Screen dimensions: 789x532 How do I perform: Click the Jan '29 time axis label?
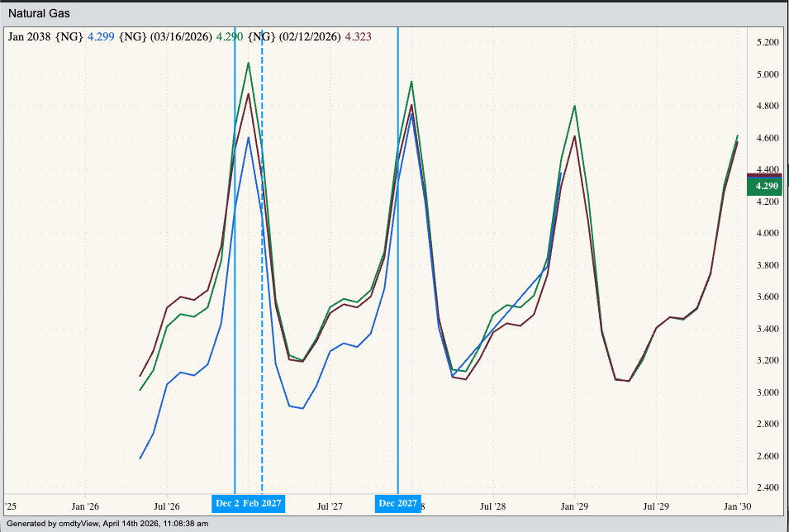(x=573, y=506)
